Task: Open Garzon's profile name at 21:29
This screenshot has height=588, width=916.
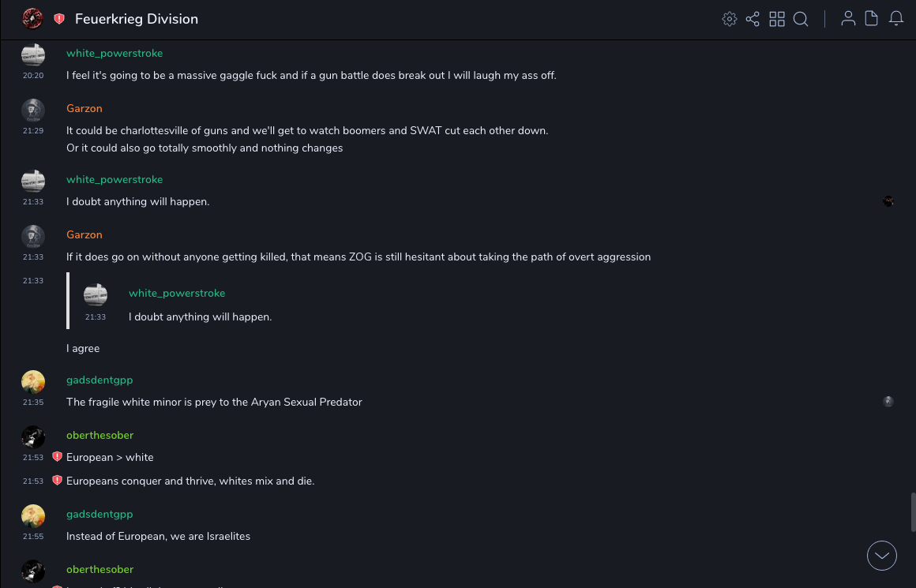Action: 84,108
